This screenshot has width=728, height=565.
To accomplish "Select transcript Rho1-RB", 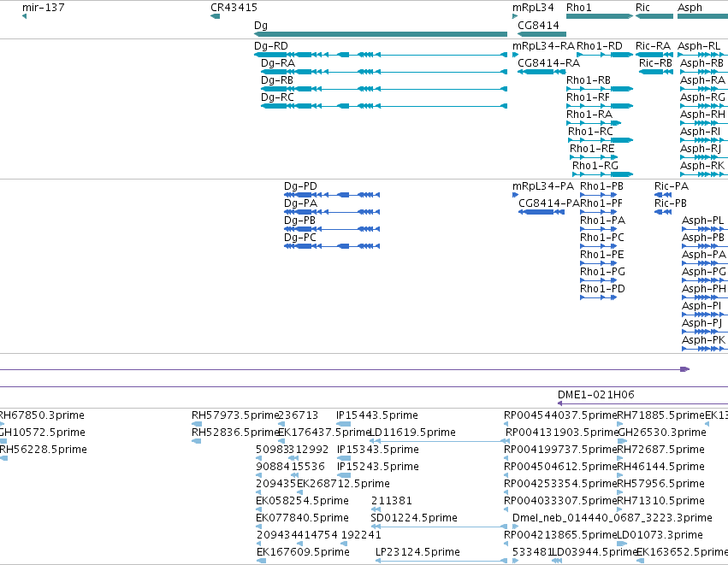I will pyautogui.click(x=600, y=89).
